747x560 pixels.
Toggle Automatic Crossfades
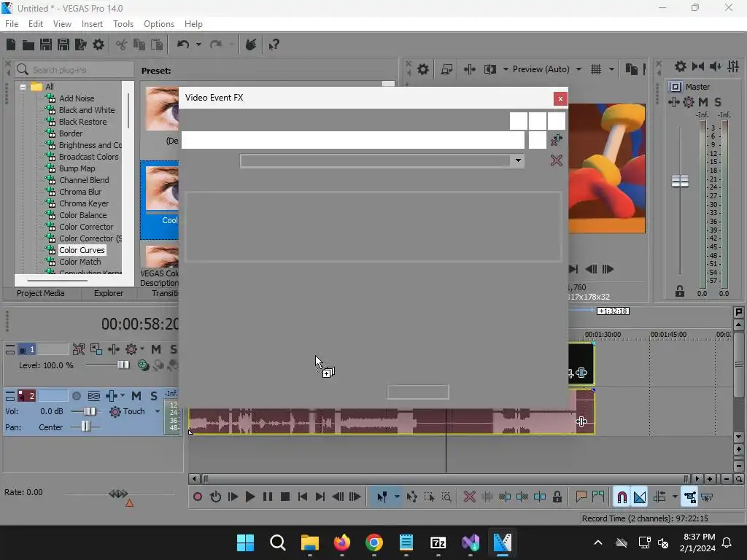[x=639, y=497]
